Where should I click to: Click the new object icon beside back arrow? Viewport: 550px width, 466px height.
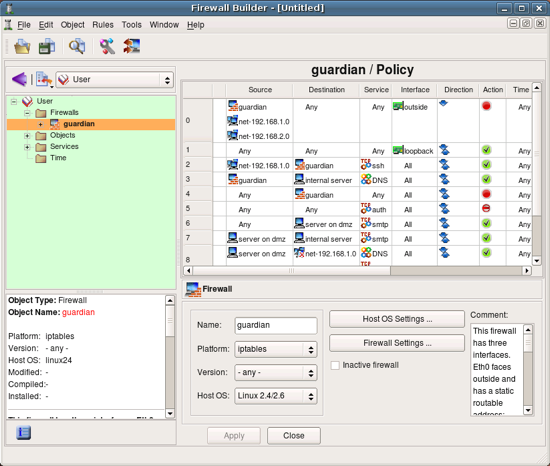pos(44,80)
